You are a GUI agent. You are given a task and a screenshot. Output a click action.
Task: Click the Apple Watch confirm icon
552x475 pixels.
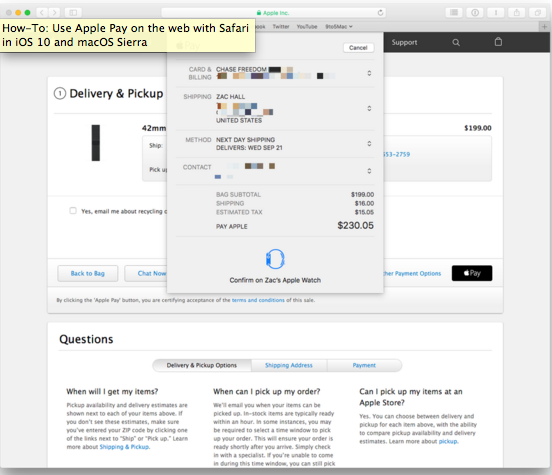pos(275,259)
